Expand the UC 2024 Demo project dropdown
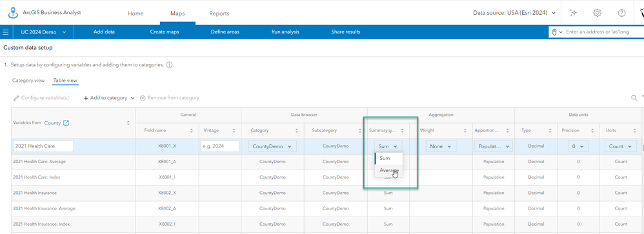The height and width of the screenshot is (234, 644). (43, 32)
